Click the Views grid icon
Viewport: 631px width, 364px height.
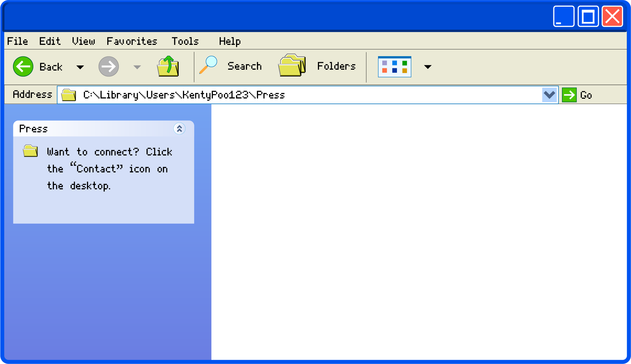pyautogui.click(x=394, y=67)
